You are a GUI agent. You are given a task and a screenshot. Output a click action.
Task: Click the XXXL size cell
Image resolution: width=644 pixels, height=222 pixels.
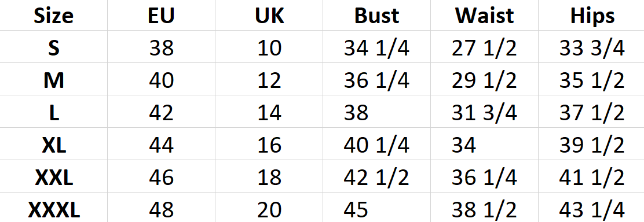click(x=53, y=208)
